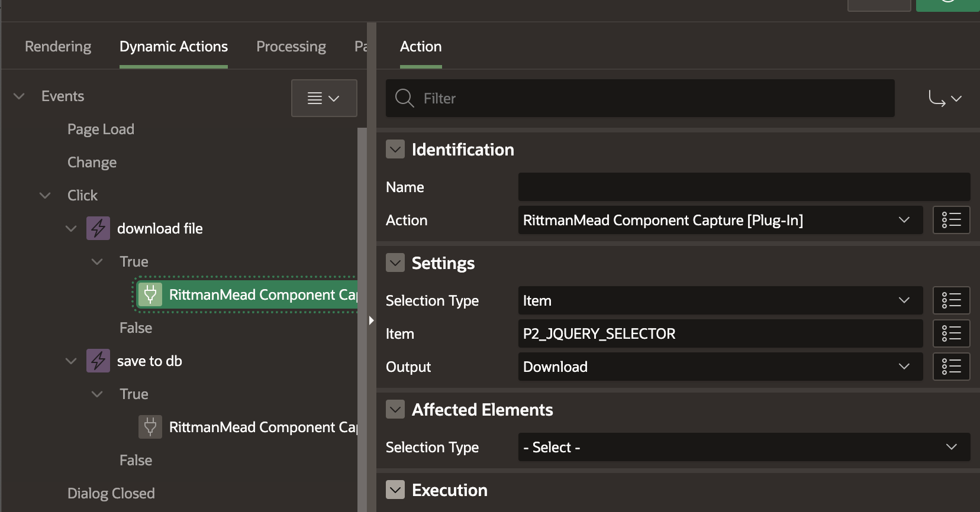Click the tree pane vertical scrollbar
Screen dimensions: 980x512
[x=362, y=319]
